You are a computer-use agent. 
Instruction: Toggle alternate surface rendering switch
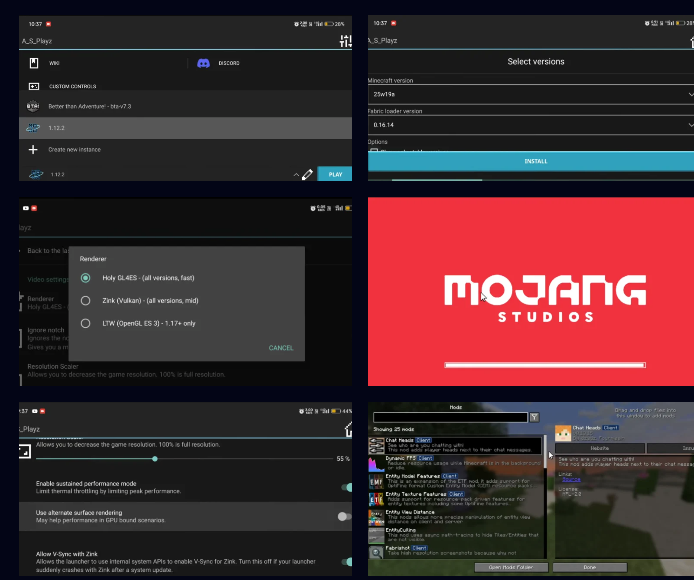click(344, 516)
